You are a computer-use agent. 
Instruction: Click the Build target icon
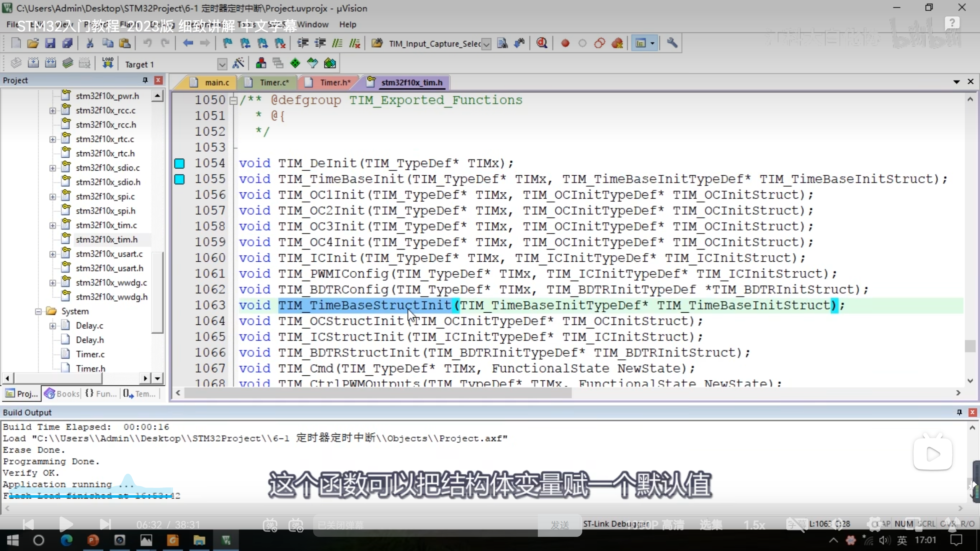tap(33, 63)
